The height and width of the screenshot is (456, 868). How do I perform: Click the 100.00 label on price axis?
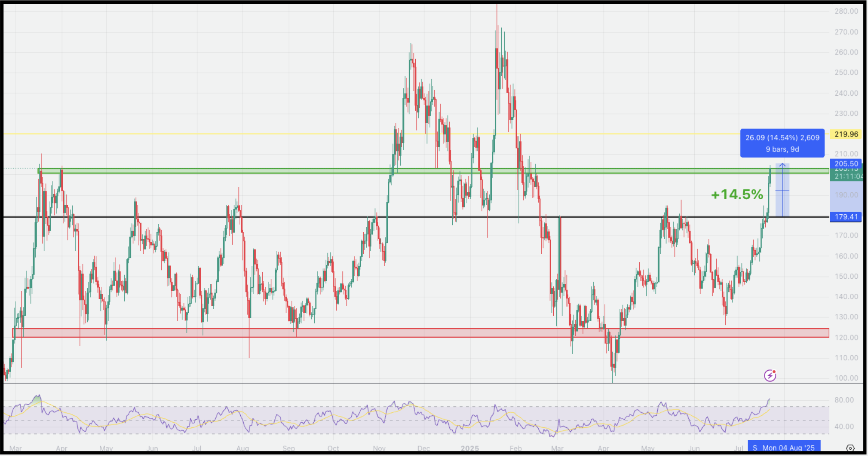(x=846, y=378)
